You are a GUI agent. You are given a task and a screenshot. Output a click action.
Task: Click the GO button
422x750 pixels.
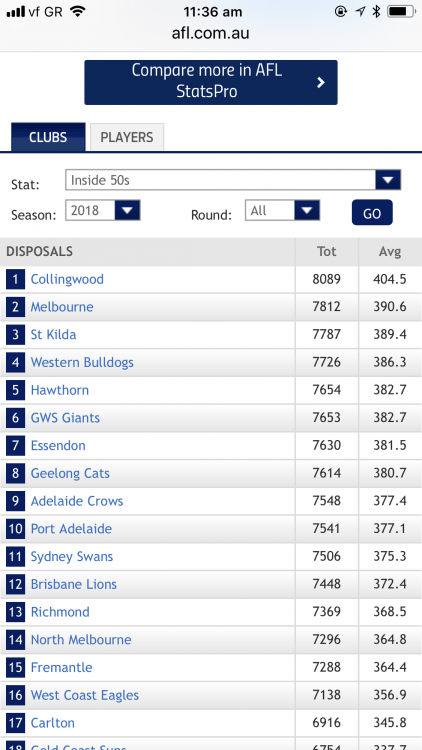coord(372,212)
